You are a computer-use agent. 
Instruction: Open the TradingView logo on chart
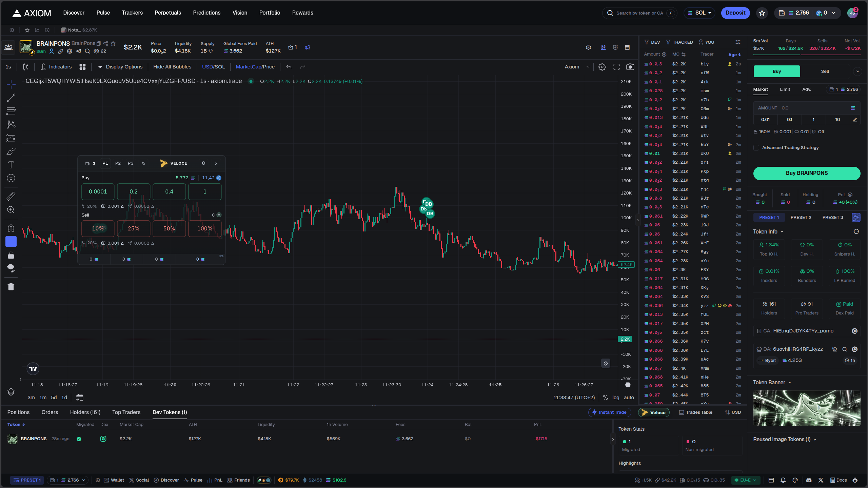tap(33, 369)
